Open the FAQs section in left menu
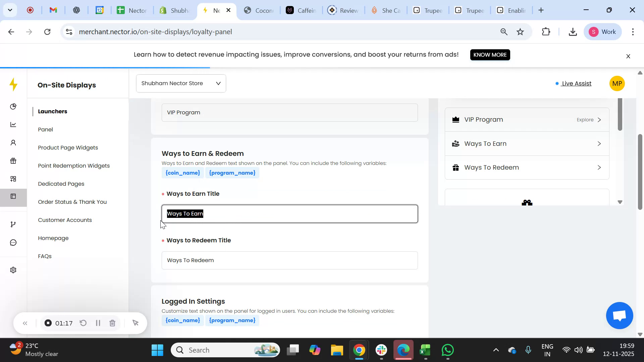Viewport: 644px width, 362px height. pyautogui.click(x=44, y=256)
